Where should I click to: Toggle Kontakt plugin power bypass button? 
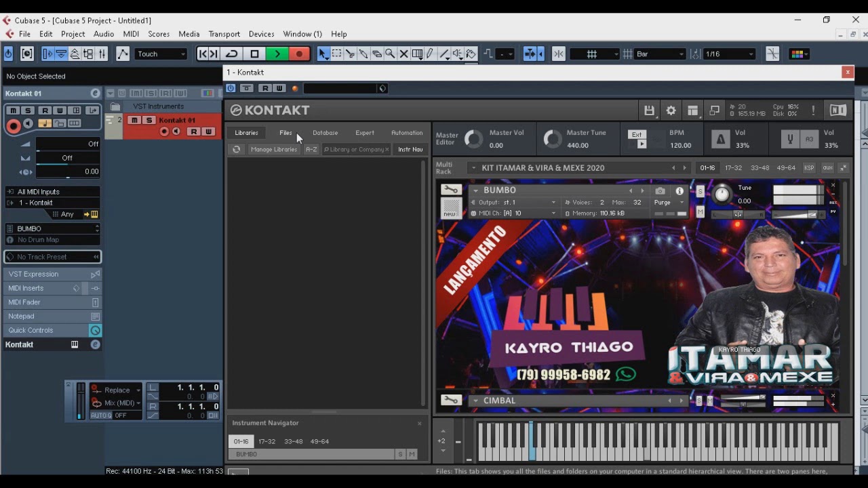tap(231, 88)
